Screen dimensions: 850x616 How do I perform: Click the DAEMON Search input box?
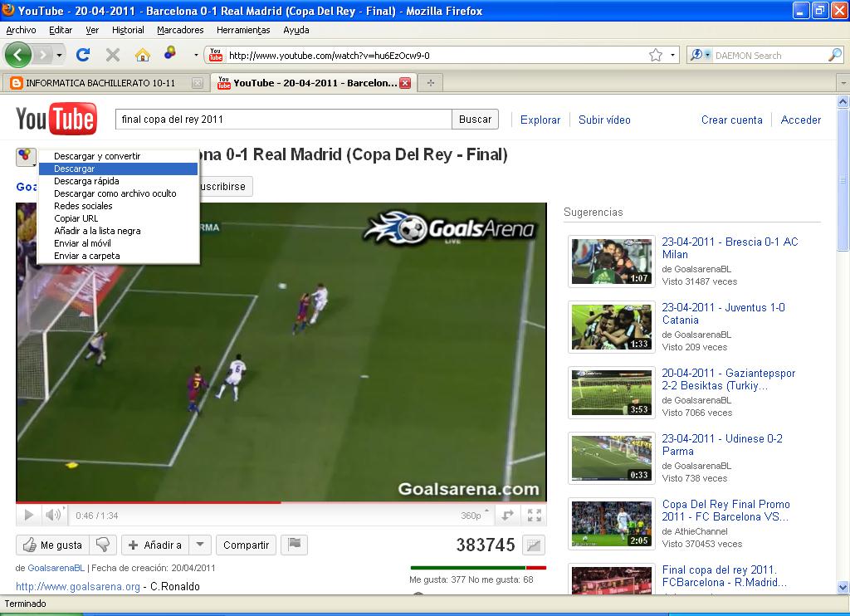pos(769,56)
